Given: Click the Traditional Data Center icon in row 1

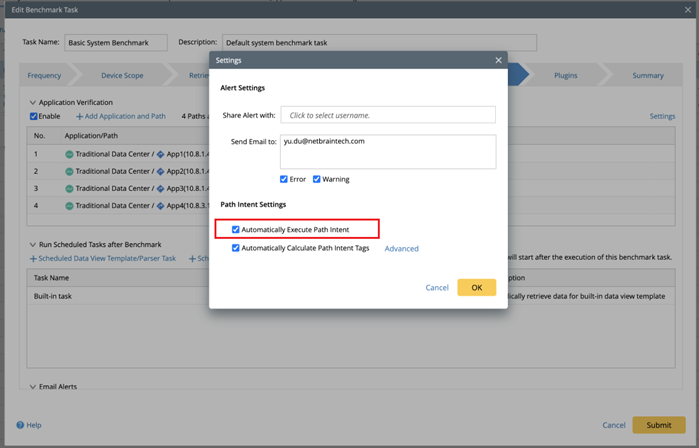Looking at the screenshot, I should point(69,155).
